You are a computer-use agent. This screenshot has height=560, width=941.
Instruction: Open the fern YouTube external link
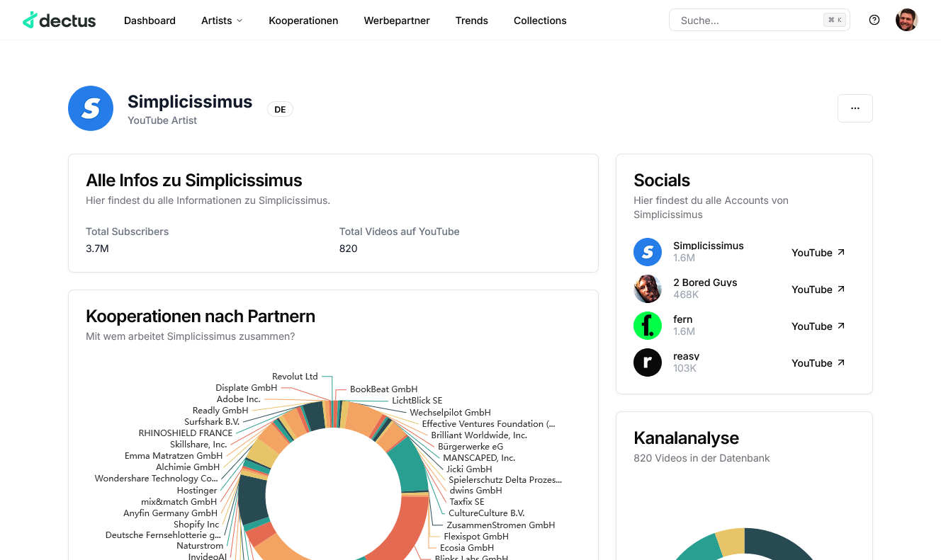818,326
